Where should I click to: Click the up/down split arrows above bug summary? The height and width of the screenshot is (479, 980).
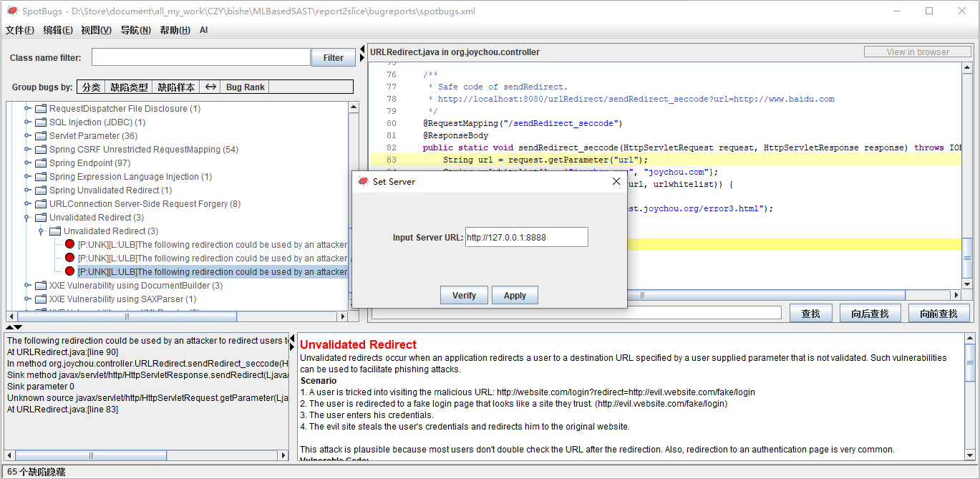tap(14, 327)
